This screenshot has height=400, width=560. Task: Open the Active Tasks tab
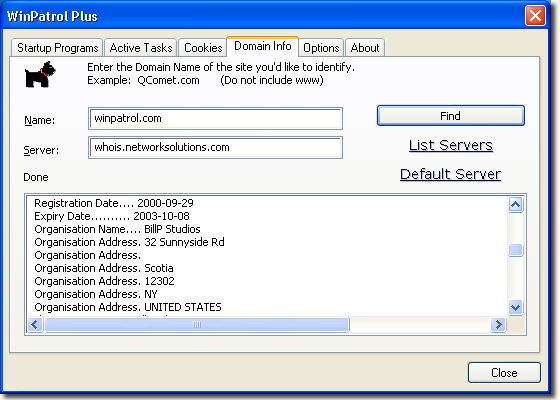141,48
